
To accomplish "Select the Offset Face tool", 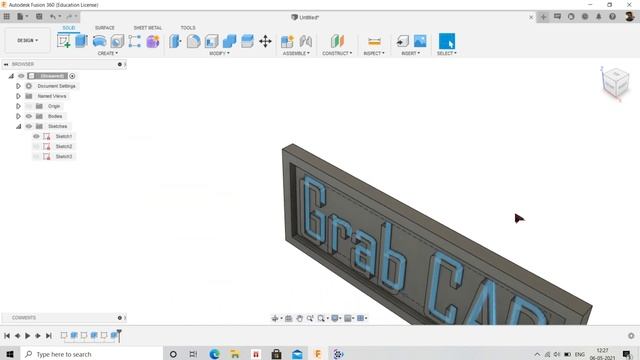I will (247, 41).
